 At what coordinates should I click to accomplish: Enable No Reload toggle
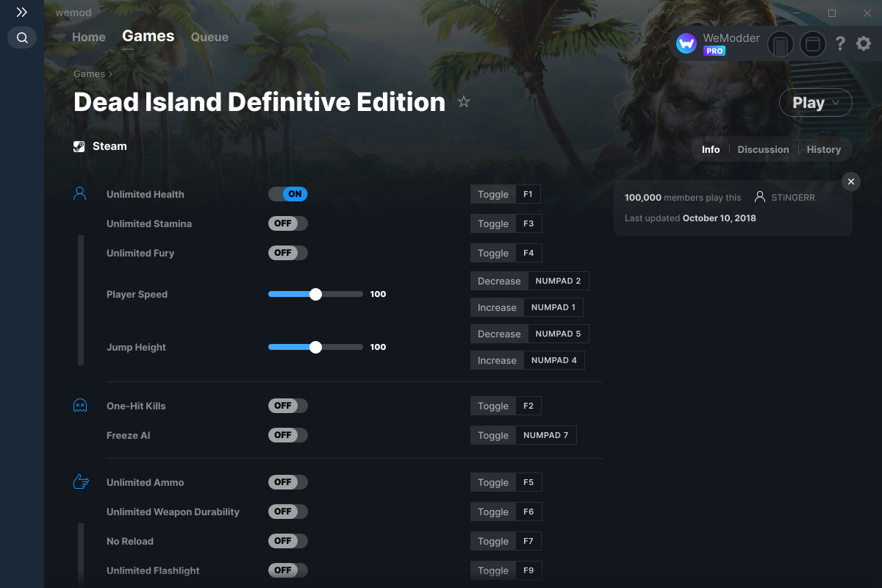click(288, 541)
